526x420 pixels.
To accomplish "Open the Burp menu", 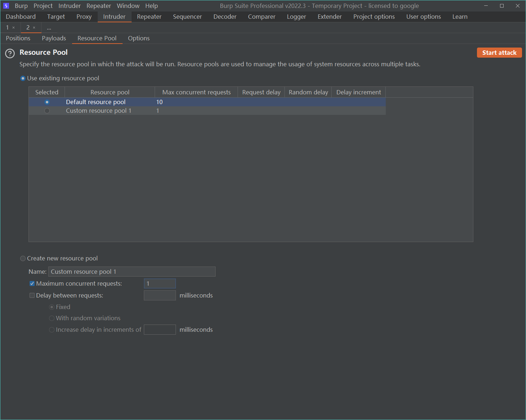I will pyautogui.click(x=21, y=6).
